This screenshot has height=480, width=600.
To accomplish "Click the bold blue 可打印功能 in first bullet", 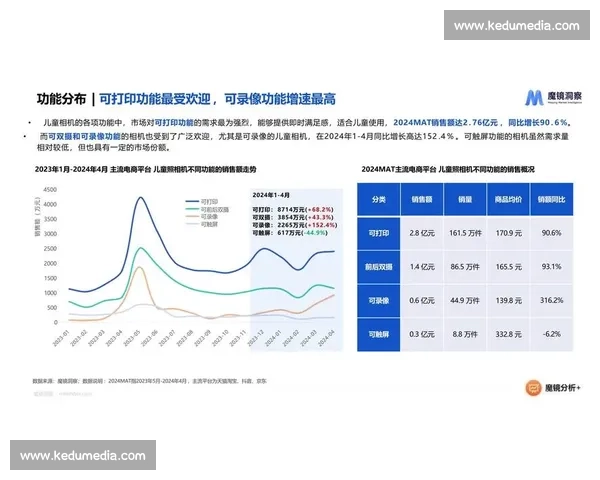I will pyautogui.click(x=174, y=122).
